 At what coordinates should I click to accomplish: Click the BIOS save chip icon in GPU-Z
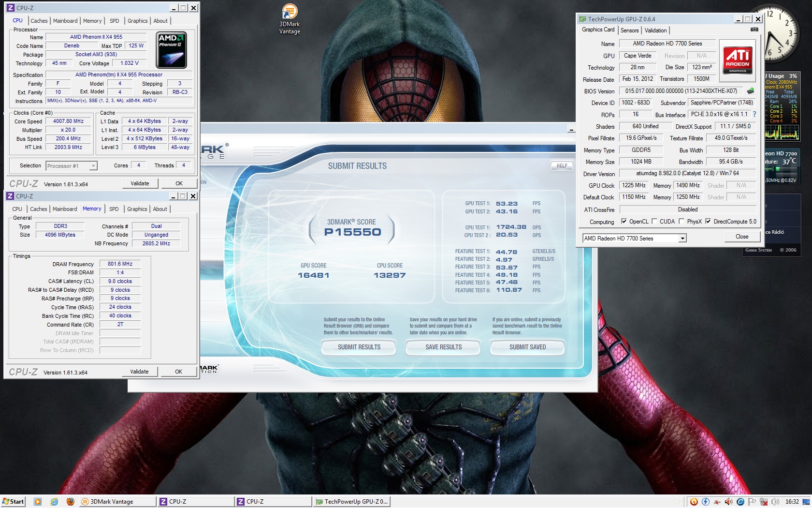(751, 91)
